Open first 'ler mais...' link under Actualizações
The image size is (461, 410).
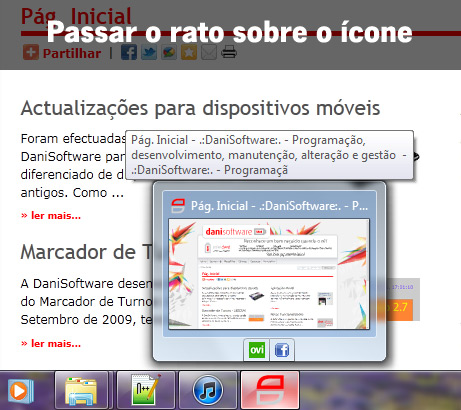[x=51, y=216]
